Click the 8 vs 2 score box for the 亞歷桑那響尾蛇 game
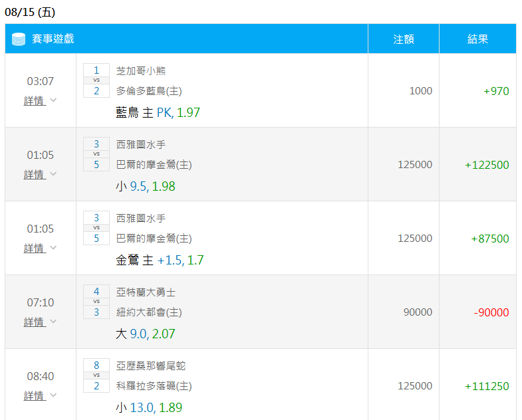522x420 pixels. point(96,375)
